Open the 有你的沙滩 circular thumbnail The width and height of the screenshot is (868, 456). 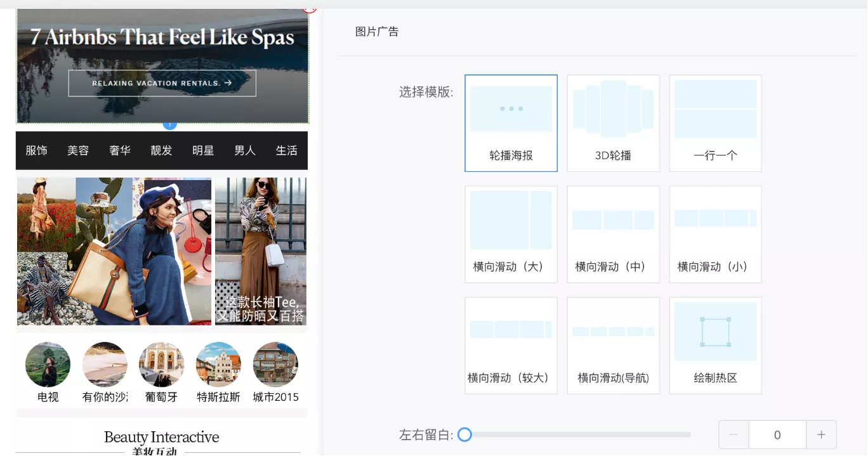pos(105,365)
